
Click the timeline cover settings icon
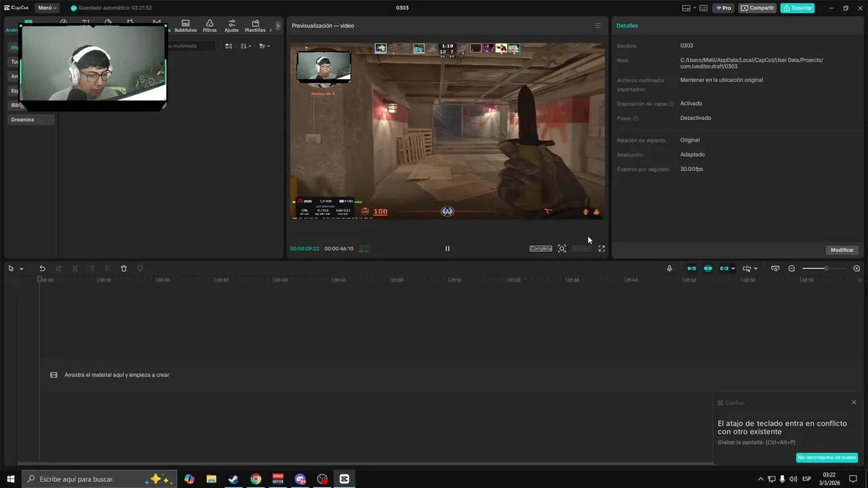(x=775, y=268)
